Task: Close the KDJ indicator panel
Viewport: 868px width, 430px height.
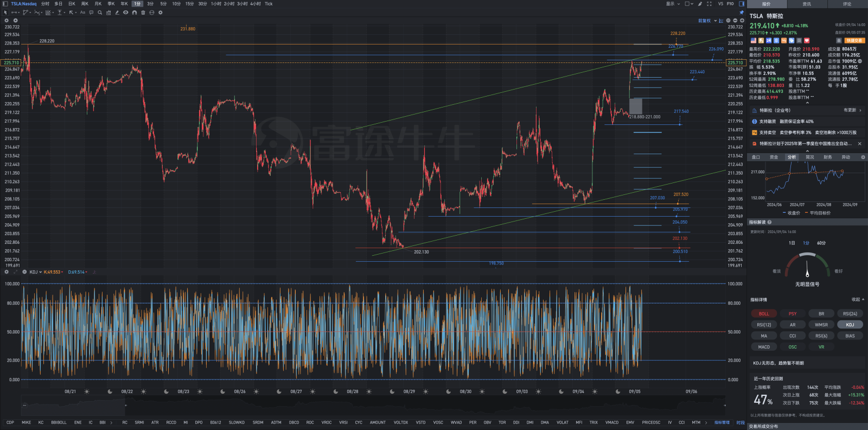Action: pyautogui.click(x=24, y=272)
